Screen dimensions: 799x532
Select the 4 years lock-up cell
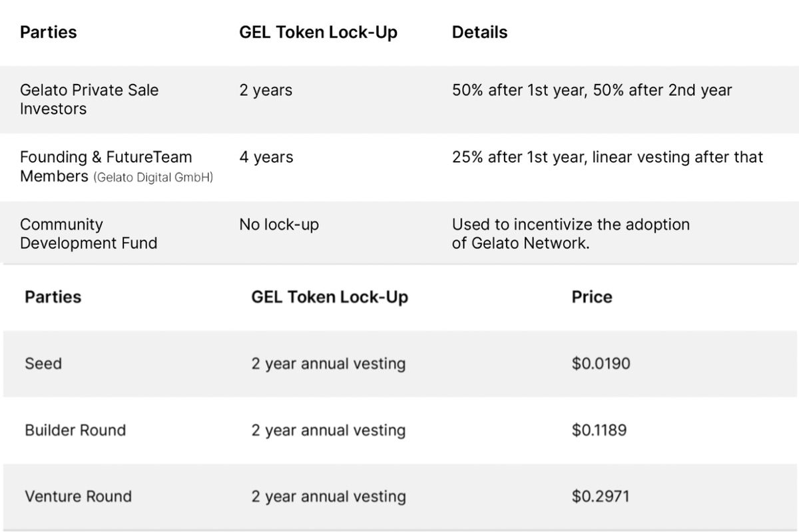point(266,158)
